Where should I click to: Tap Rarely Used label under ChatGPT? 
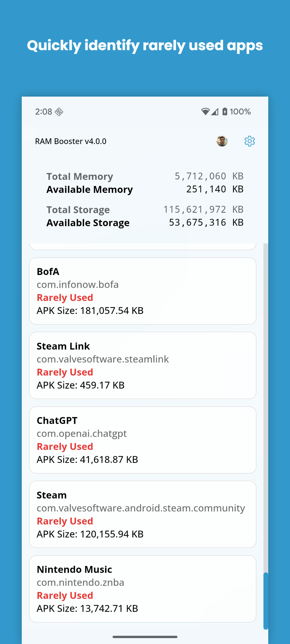pyautogui.click(x=65, y=447)
